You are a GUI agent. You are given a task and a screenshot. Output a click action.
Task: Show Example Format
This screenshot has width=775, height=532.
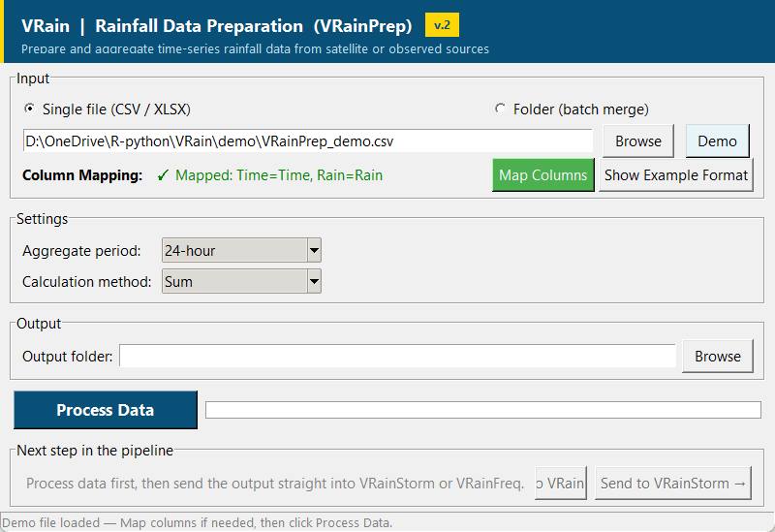coord(676,175)
